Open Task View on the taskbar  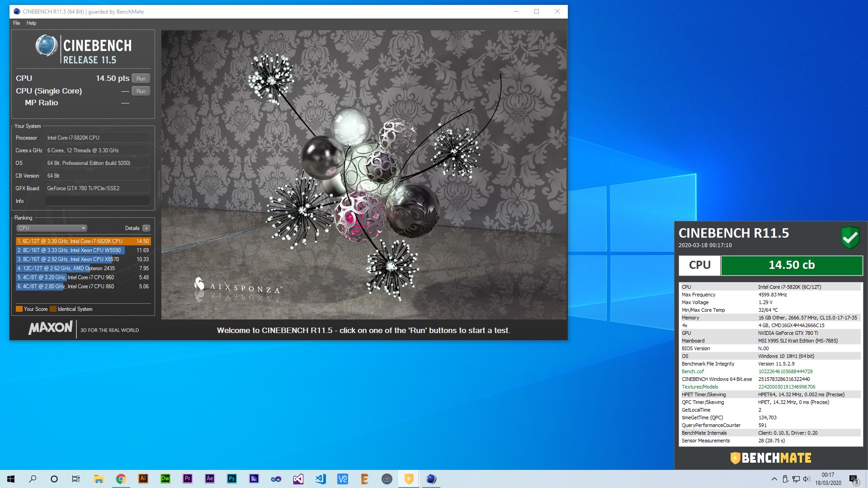point(76,479)
